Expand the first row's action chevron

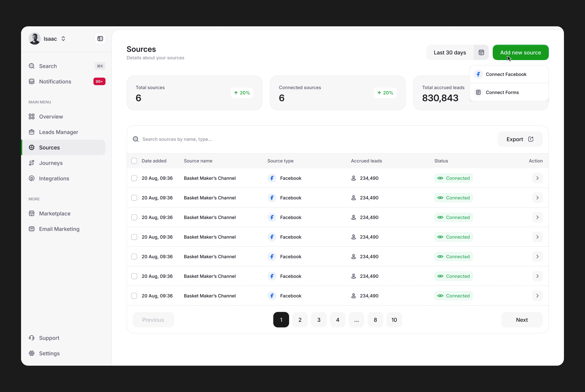(x=537, y=178)
